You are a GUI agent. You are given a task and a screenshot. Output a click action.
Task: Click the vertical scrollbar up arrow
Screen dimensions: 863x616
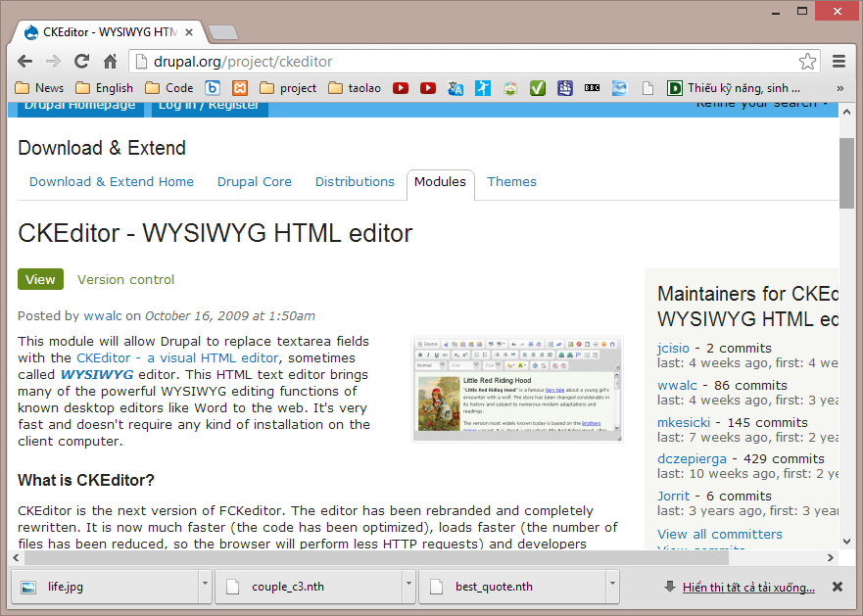pyautogui.click(x=846, y=112)
